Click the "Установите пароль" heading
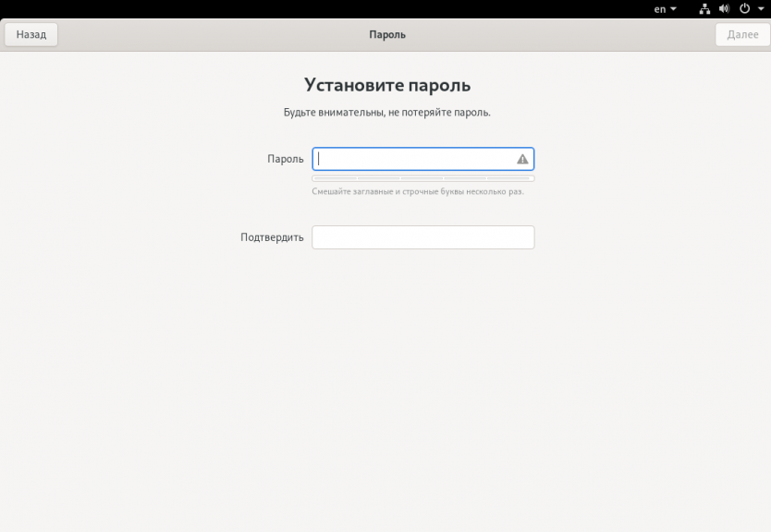The height and width of the screenshot is (532, 771). 386,85
